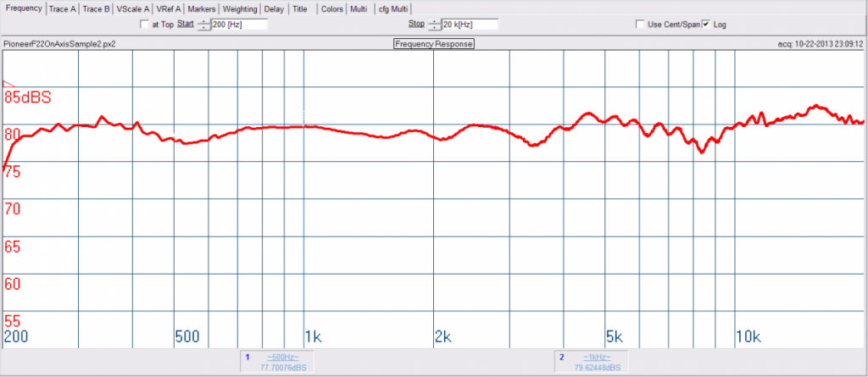Go to the Markers tab
Image resolution: width=868 pixels, height=377 pixels.
(x=202, y=9)
